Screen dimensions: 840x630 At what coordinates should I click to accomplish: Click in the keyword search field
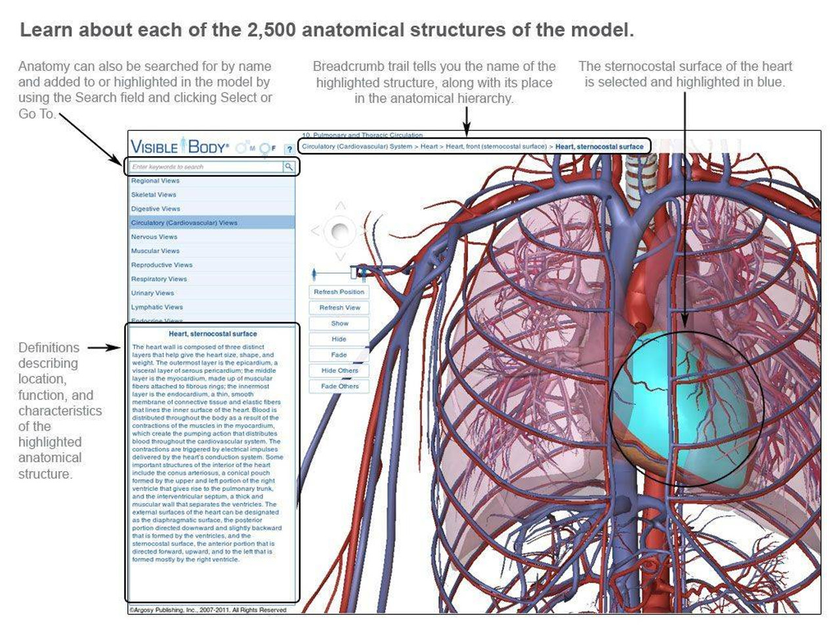(x=205, y=167)
